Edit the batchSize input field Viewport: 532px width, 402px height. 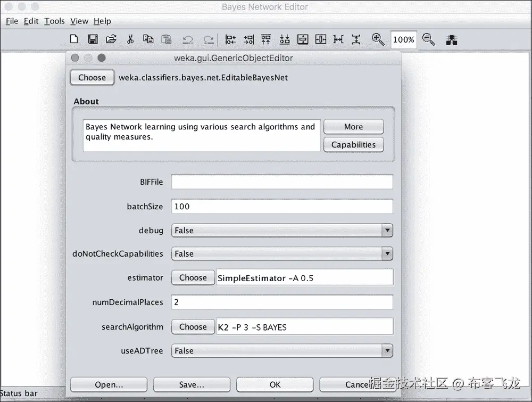pos(281,206)
